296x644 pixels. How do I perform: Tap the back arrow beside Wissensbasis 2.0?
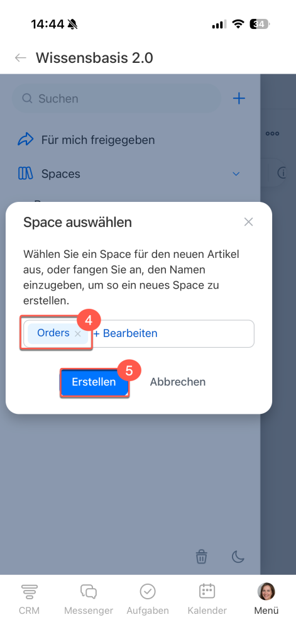coord(21,58)
